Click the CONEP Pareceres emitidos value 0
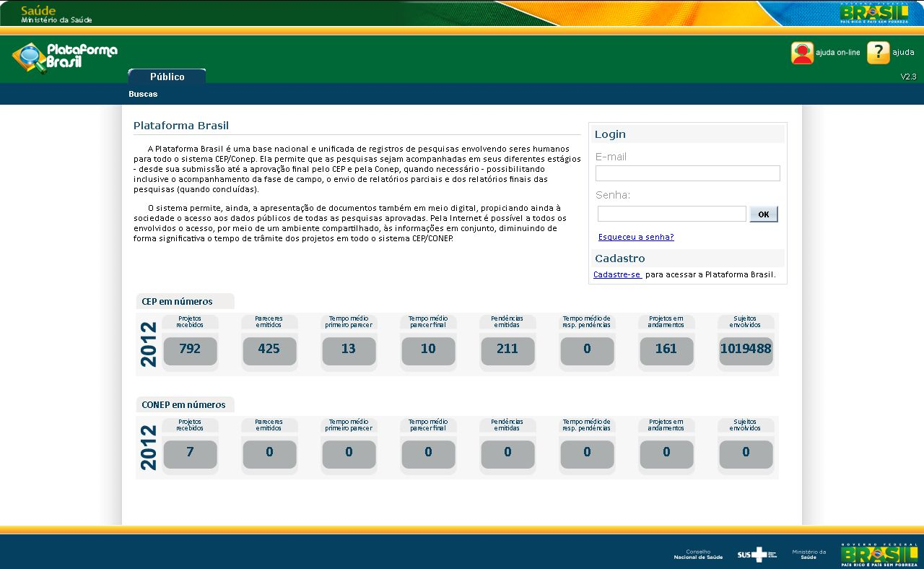 (269, 453)
